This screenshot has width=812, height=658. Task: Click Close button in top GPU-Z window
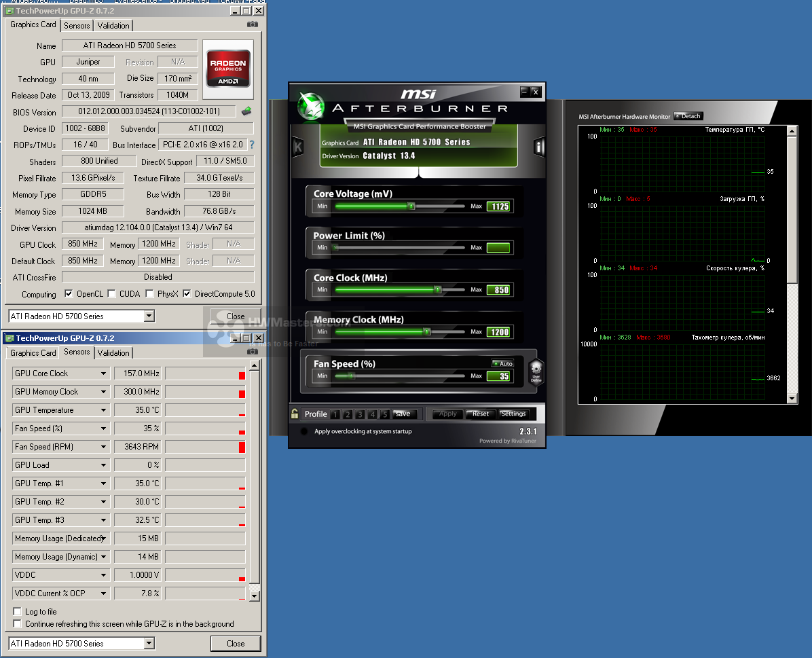tap(236, 316)
